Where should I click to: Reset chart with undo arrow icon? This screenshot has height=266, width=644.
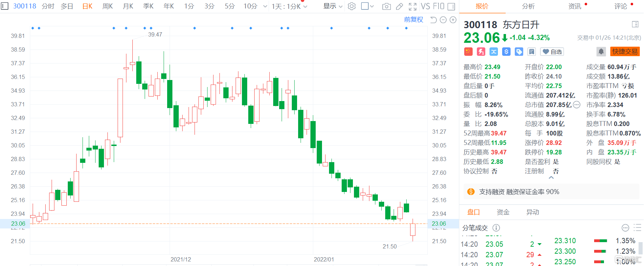click(x=433, y=20)
